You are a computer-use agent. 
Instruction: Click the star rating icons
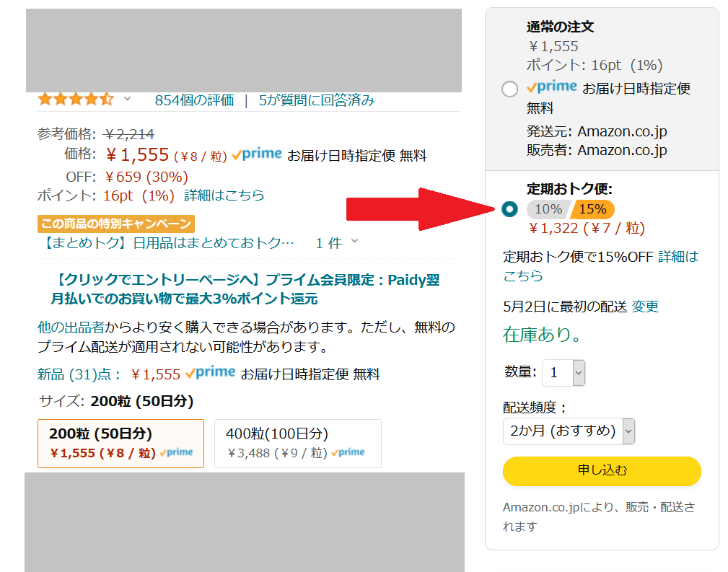[76, 99]
